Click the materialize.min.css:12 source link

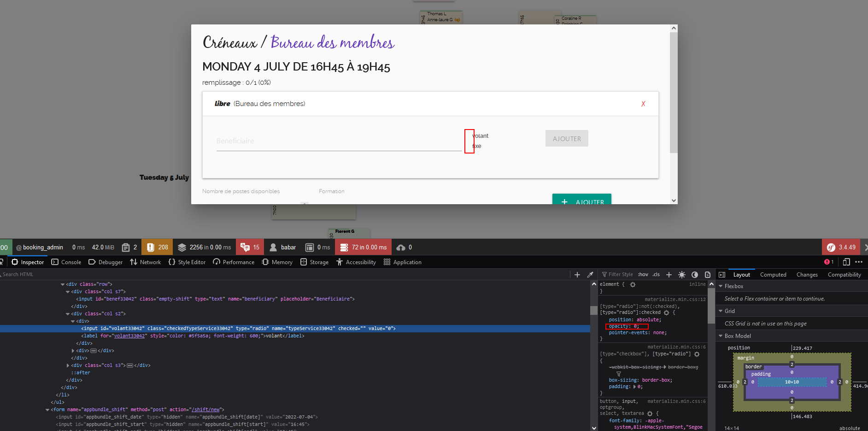[675, 300]
